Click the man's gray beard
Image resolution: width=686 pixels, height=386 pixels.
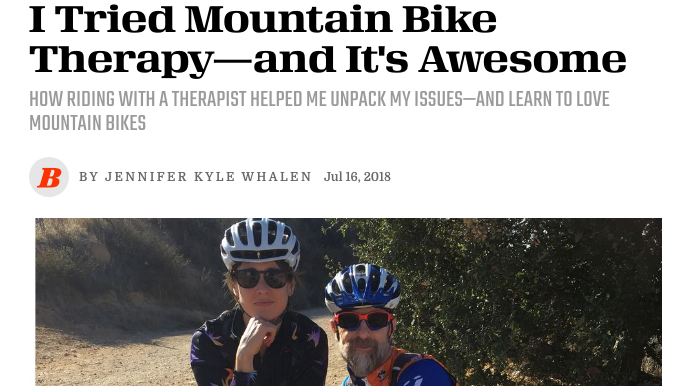[365, 355]
